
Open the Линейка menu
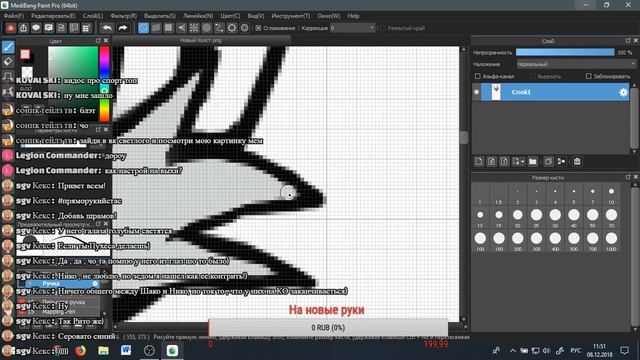pos(198,16)
